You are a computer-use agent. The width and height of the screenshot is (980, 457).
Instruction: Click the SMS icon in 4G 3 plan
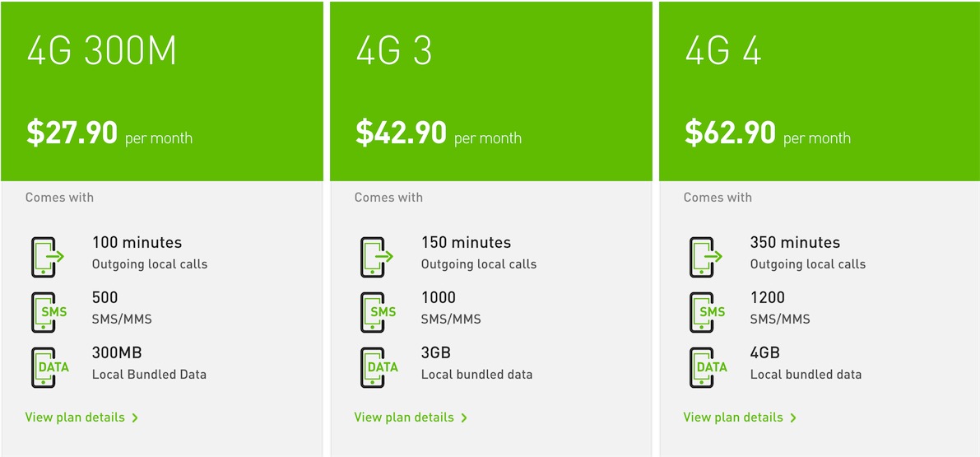(377, 312)
